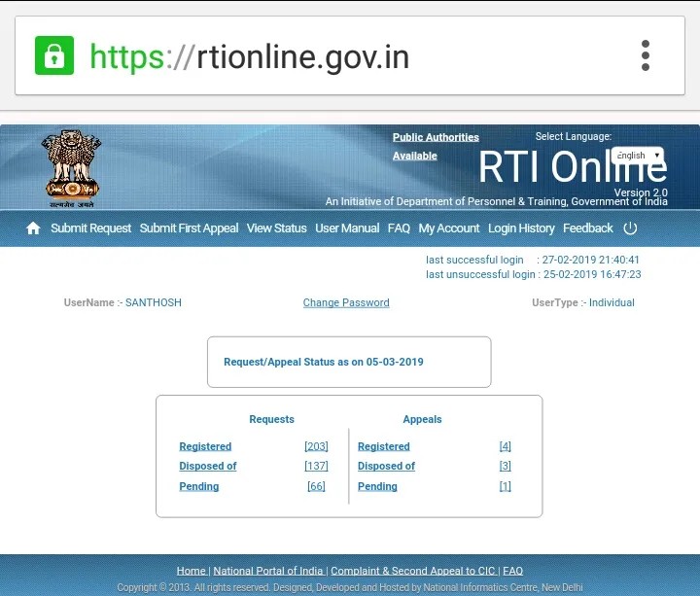Click the last successful login timestamp 27-02-2019
The image size is (700, 596).
pos(591,260)
